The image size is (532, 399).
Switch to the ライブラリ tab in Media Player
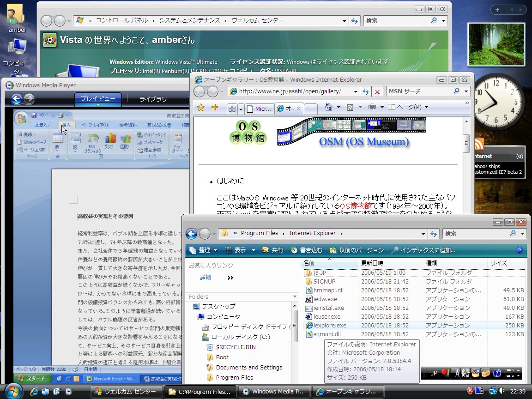(153, 99)
